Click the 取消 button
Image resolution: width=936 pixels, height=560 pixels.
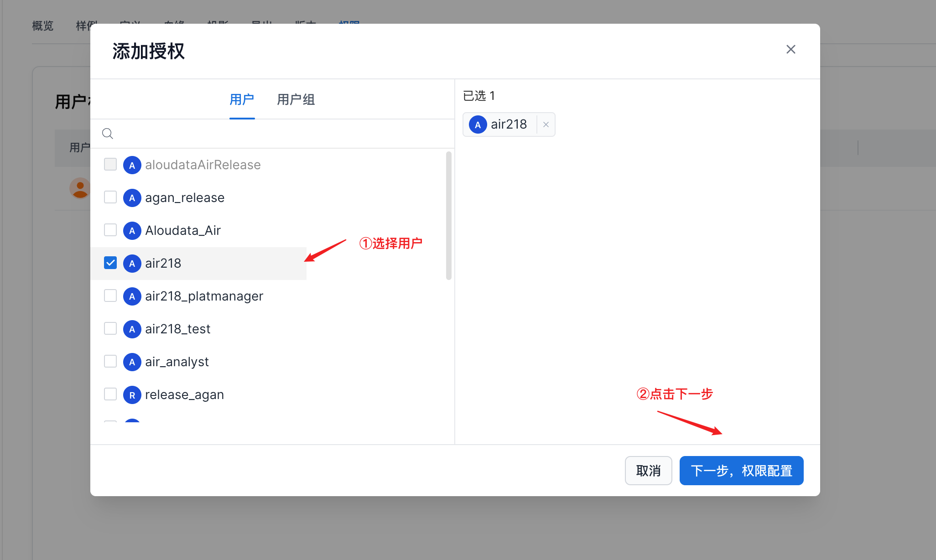pos(648,471)
